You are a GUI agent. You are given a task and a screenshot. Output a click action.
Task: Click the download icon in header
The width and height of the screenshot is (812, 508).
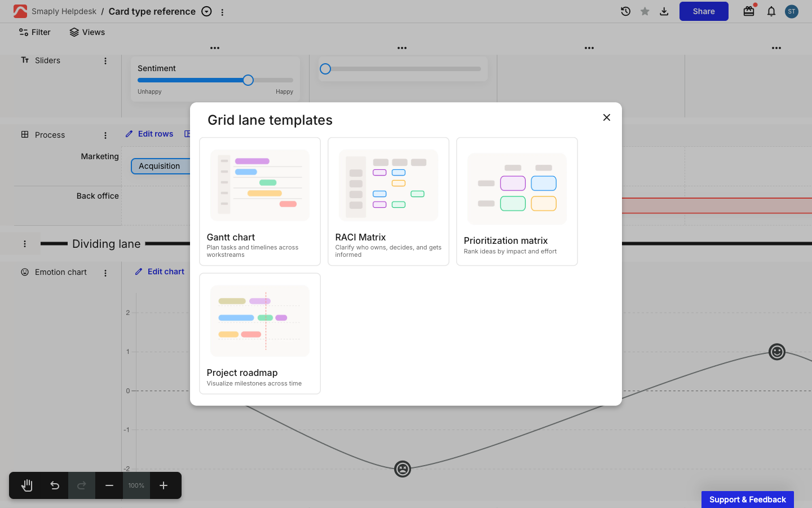[664, 11]
